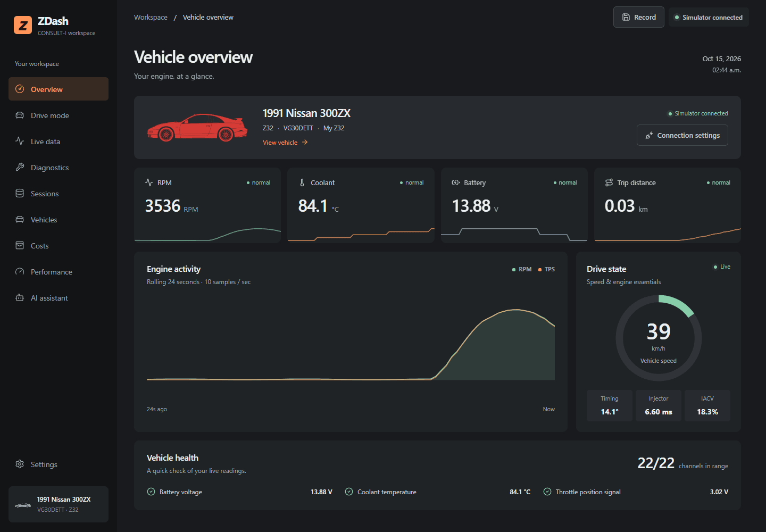
Task: Click the 13.88 V battery reading
Action: [475, 206]
